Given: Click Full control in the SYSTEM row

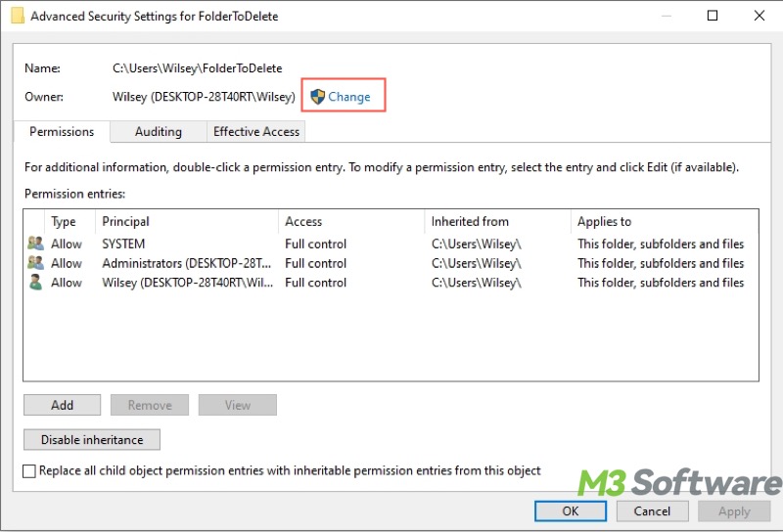Looking at the screenshot, I should pyautogui.click(x=315, y=244).
